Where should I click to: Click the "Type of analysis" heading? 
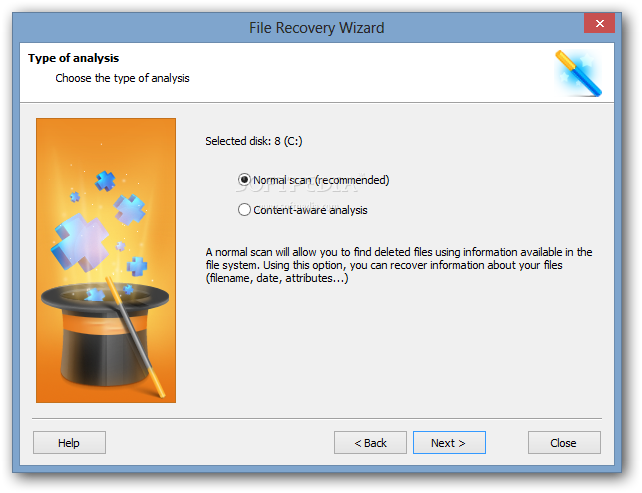(74, 58)
